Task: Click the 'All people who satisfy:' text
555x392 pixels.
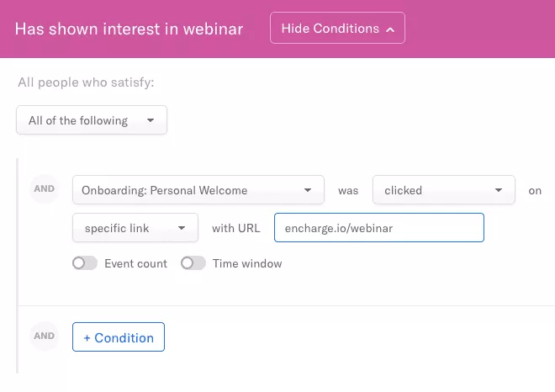Action: 86,82
